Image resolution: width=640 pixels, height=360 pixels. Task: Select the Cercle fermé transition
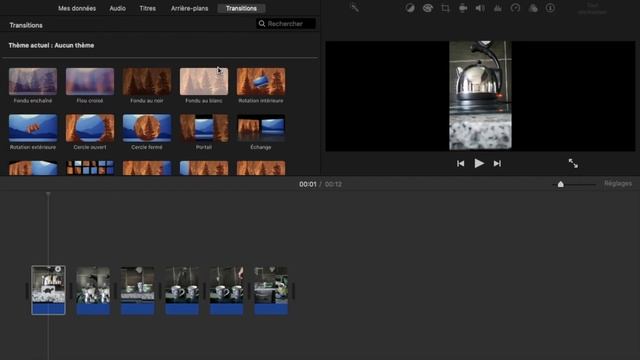point(147,128)
